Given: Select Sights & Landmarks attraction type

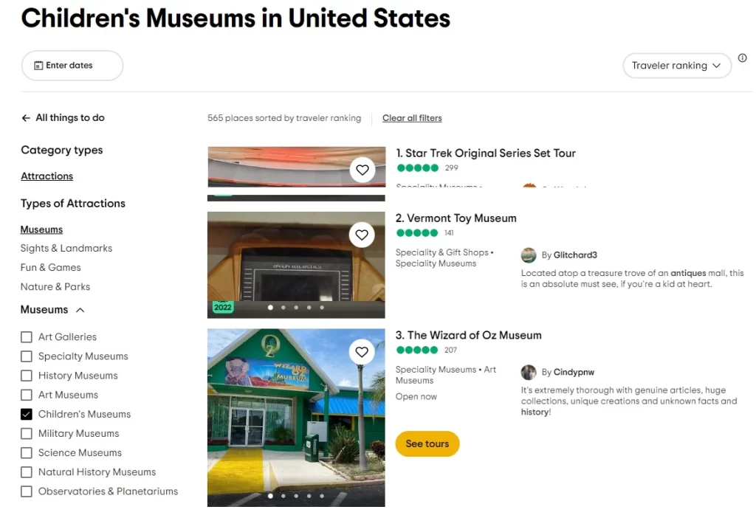Looking at the screenshot, I should 66,248.
